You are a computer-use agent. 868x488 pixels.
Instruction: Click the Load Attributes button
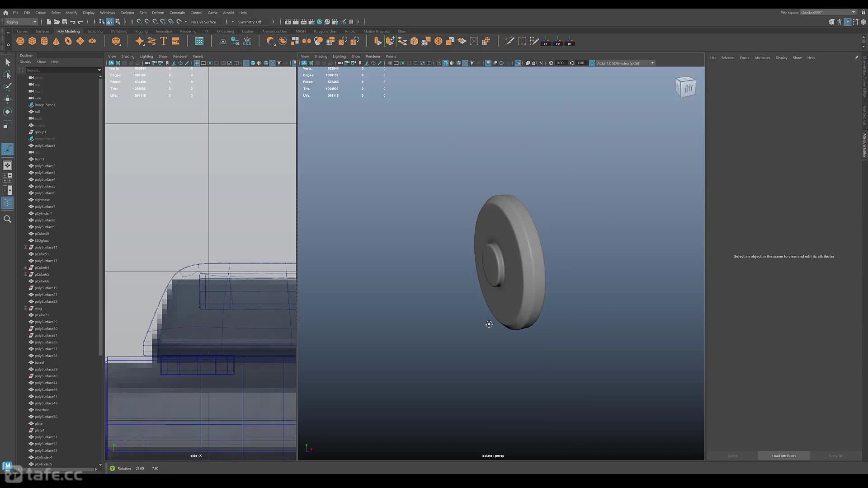784,456
